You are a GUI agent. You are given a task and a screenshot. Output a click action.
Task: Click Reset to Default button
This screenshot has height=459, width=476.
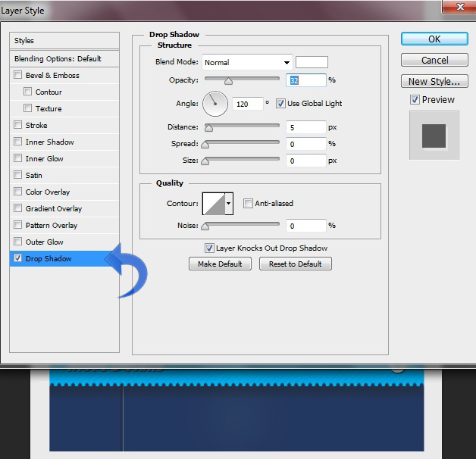296,264
